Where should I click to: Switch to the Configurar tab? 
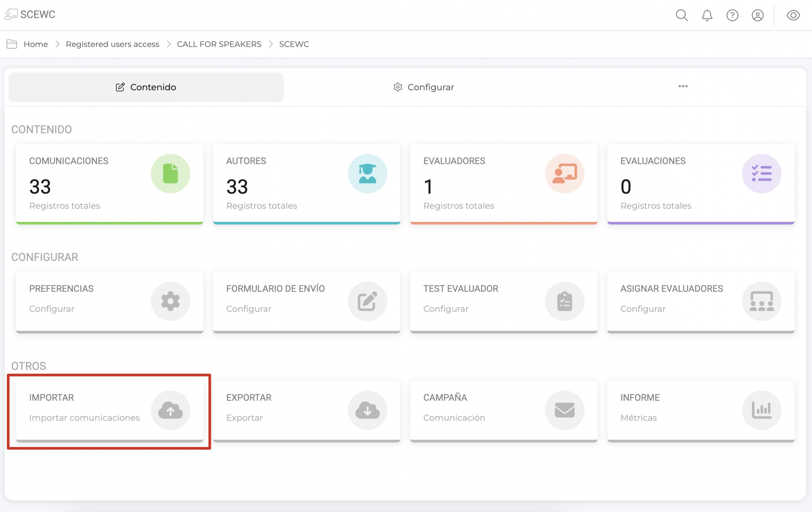tap(423, 87)
